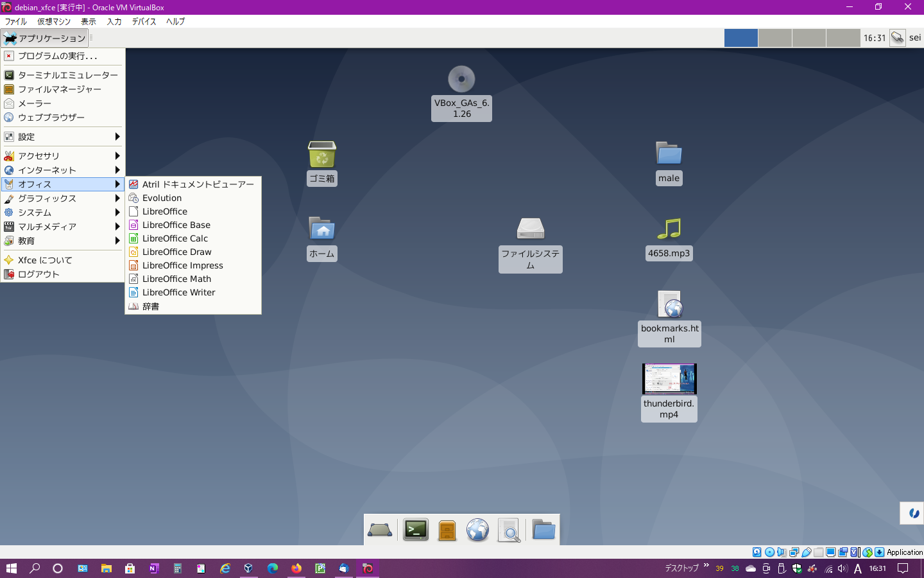Open LibreOffice Base

pyautogui.click(x=193, y=225)
